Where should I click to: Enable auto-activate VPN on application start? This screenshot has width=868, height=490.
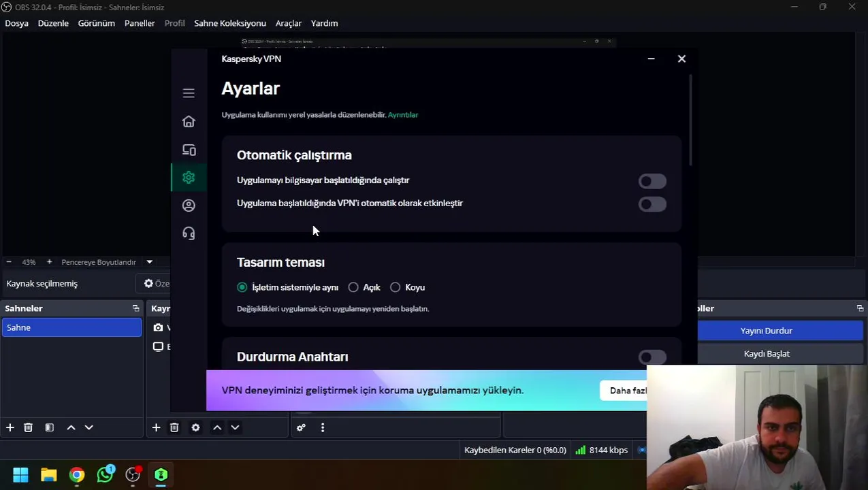click(652, 204)
